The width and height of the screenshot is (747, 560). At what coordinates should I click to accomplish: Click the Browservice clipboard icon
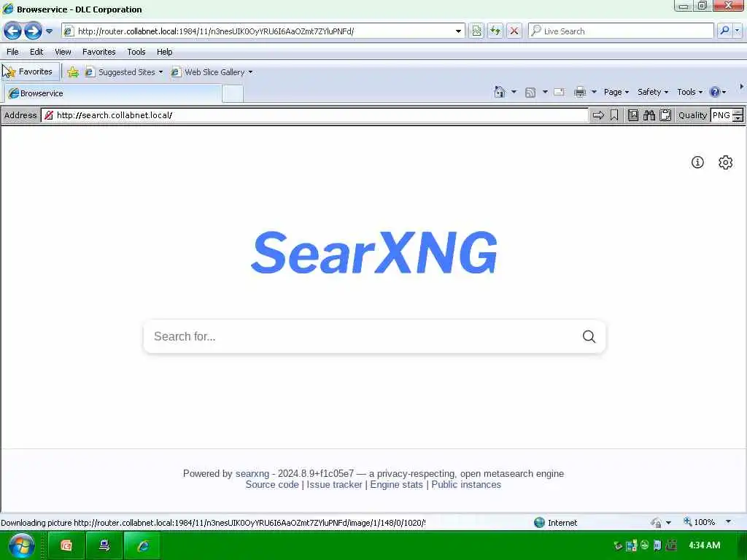point(665,115)
